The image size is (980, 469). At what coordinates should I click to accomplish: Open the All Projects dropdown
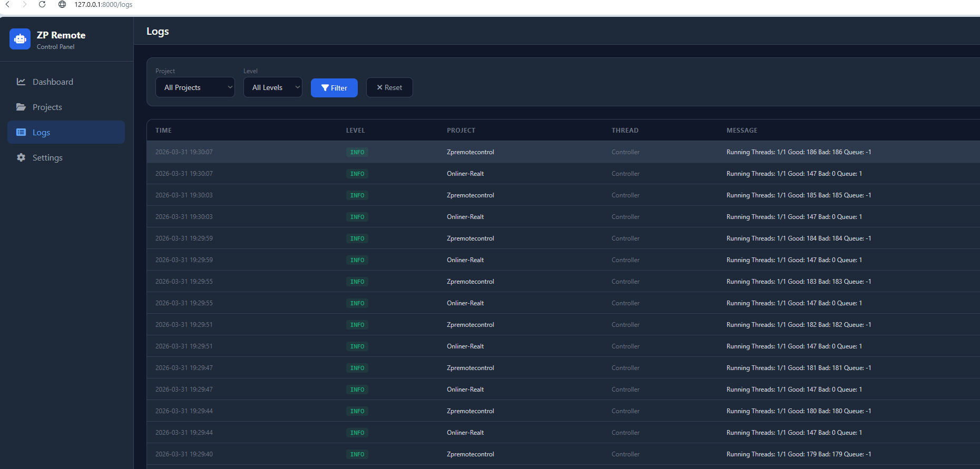tap(195, 87)
